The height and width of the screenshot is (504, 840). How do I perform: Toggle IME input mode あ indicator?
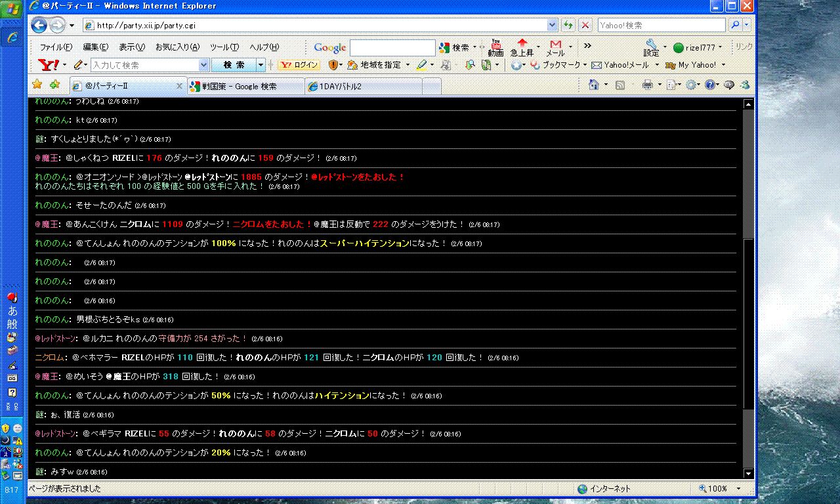point(12,311)
